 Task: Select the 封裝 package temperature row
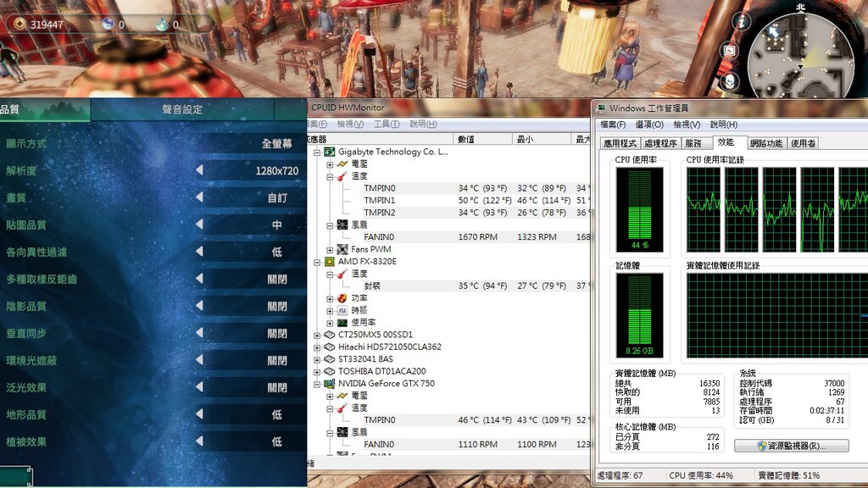449,286
